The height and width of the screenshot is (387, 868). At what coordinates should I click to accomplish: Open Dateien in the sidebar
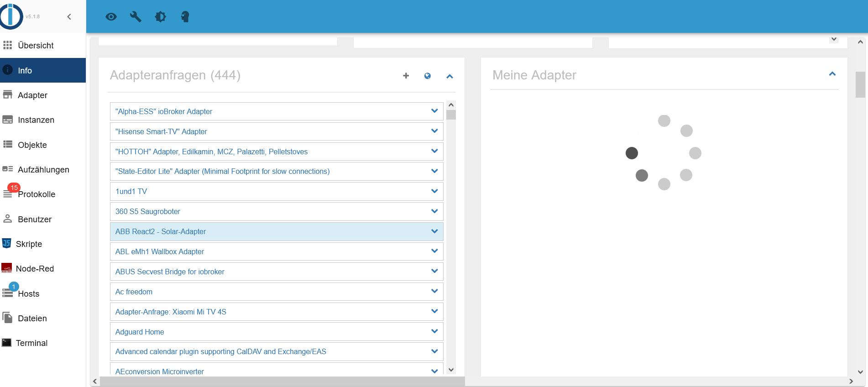point(43,318)
